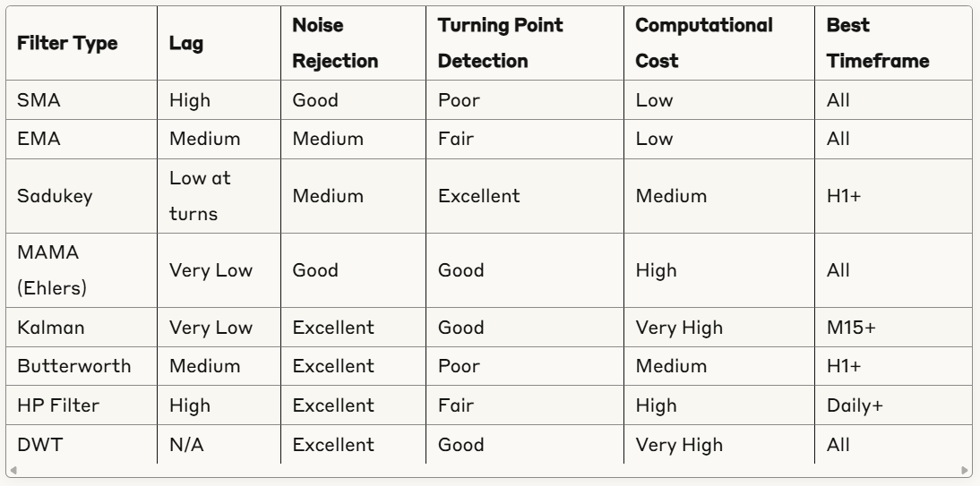Click the Turning Point Detection header
The image size is (980, 486).
tap(500, 43)
